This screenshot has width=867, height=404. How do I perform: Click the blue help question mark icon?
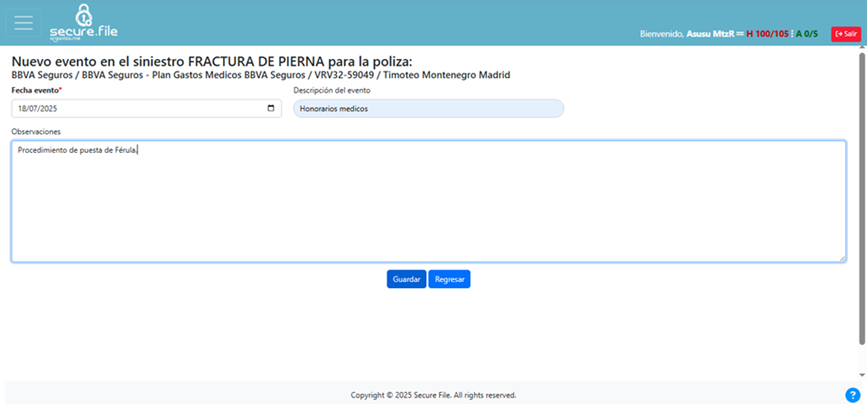pos(852,395)
